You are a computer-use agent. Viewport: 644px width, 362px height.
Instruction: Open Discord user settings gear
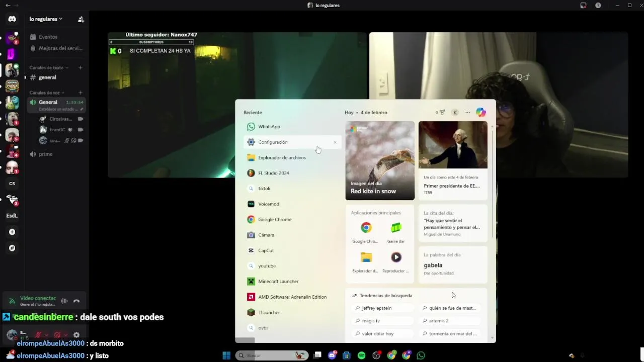[x=76, y=335]
